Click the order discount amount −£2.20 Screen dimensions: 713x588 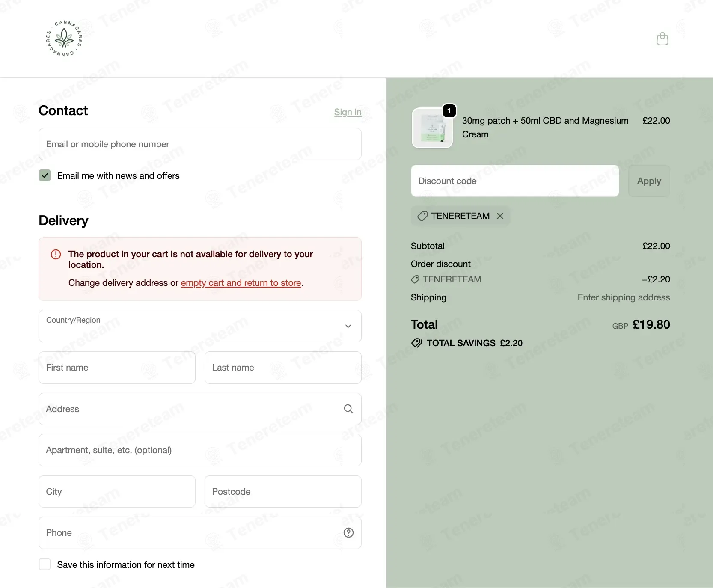[x=656, y=279]
